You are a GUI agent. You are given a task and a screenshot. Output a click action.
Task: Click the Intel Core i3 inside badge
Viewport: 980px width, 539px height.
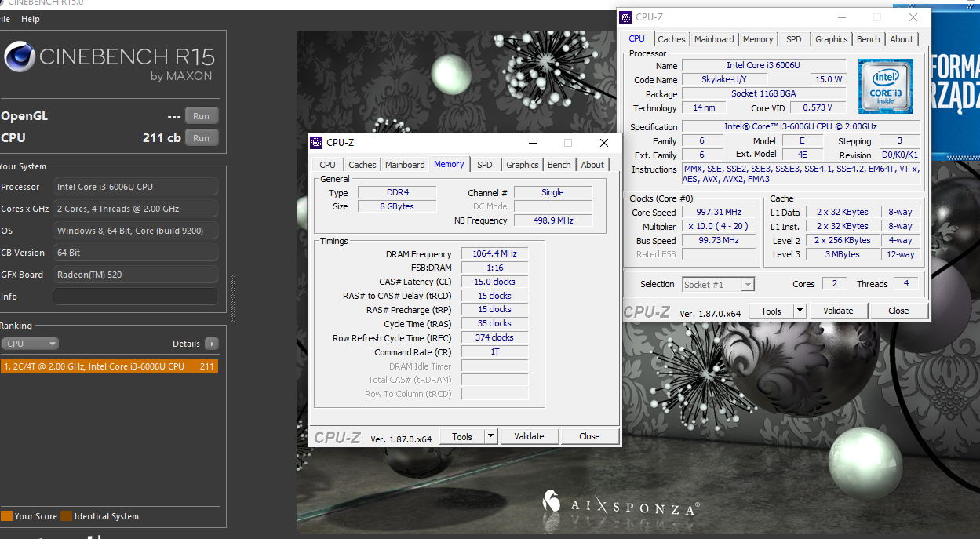pos(885,86)
